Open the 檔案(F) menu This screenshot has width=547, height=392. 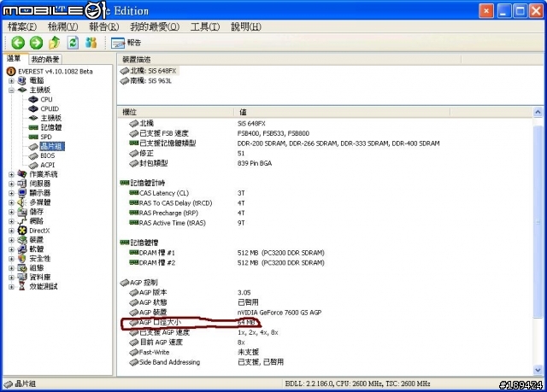coord(22,26)
